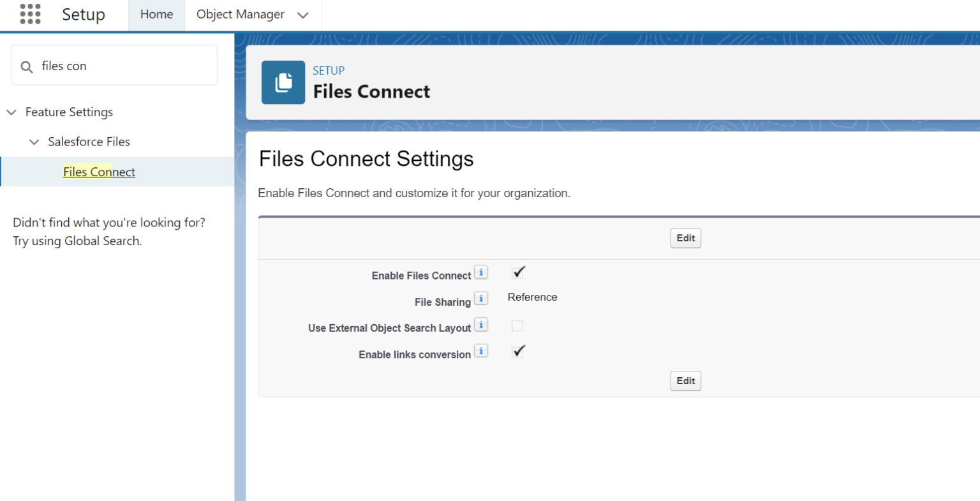980x501 pixels.
Task: Collapse the Salesforce Files tree node
Action: pos(34,142)
